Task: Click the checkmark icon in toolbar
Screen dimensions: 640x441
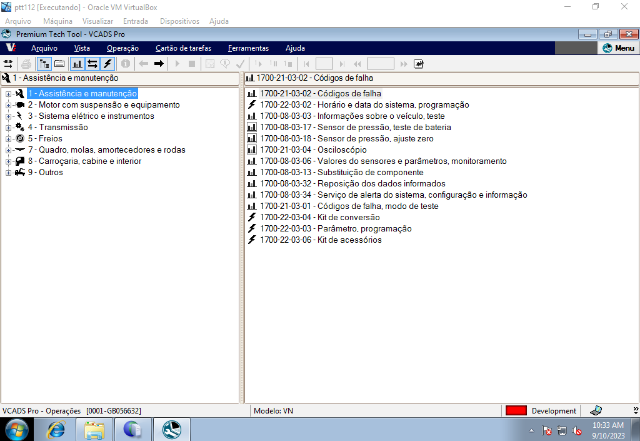Action: click(240, 64)
